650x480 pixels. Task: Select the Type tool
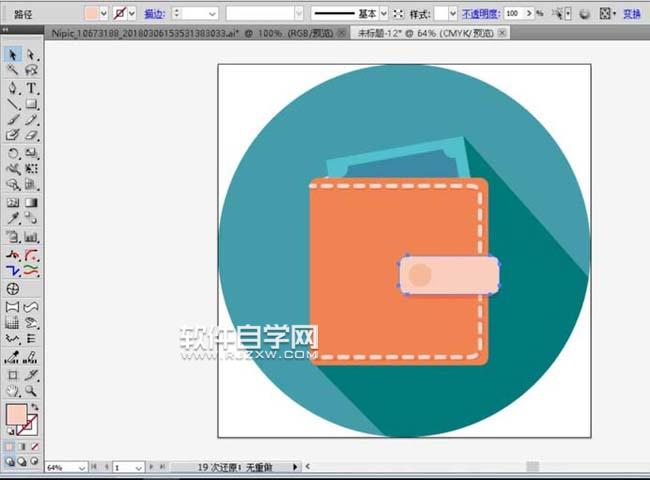31,88
